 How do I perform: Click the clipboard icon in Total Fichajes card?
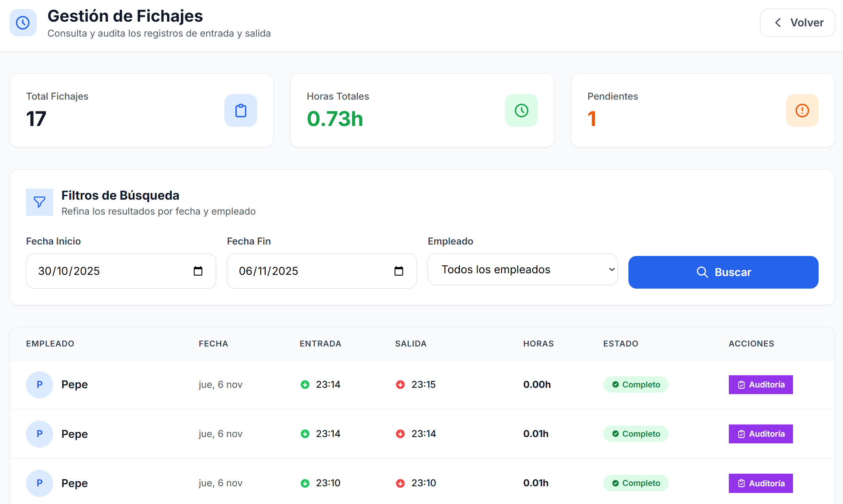tap(241, 111)
